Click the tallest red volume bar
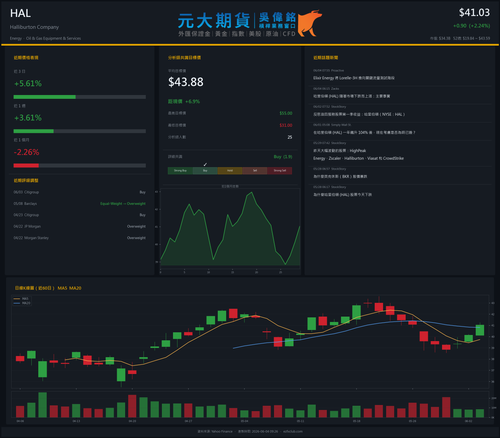The image size is (500, 438). pos(132,406)
